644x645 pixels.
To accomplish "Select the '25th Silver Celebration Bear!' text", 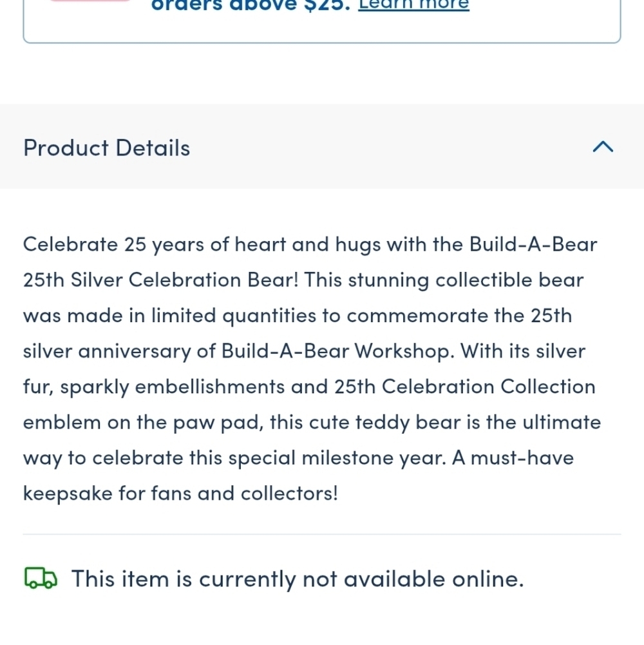I will [160, 280].
